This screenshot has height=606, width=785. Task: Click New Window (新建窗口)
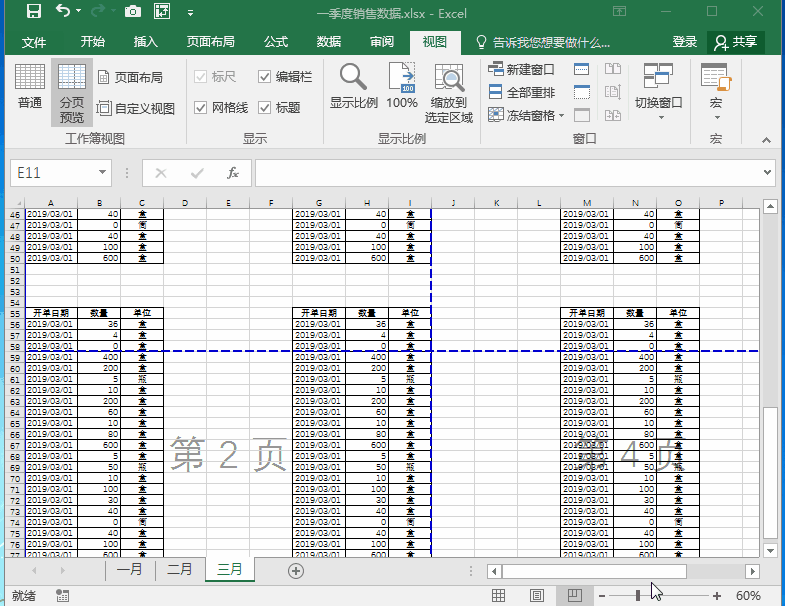(521, 70)
